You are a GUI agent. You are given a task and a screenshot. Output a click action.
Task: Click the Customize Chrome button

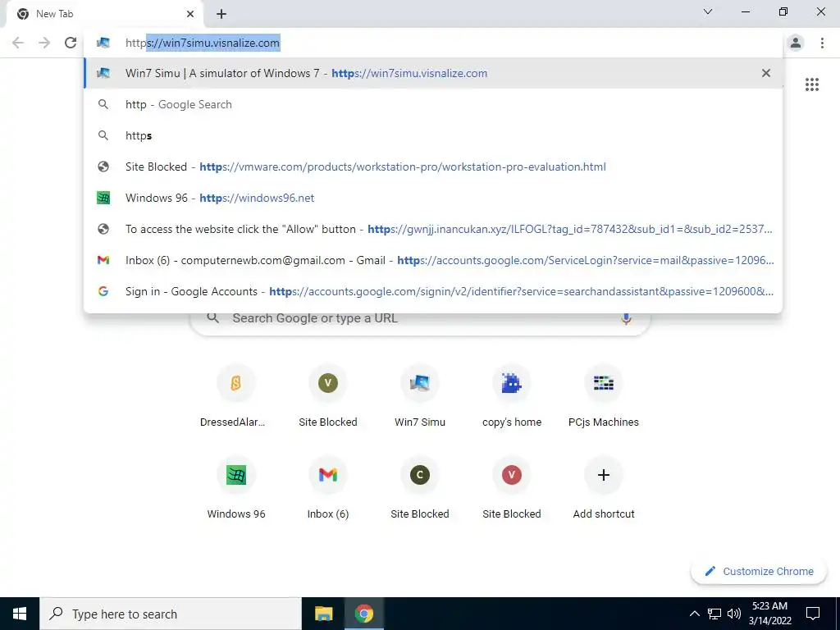point(759,571)
